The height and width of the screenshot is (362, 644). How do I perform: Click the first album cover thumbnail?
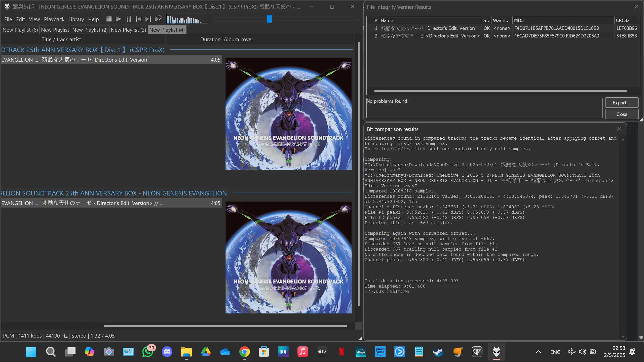[288, 114]
